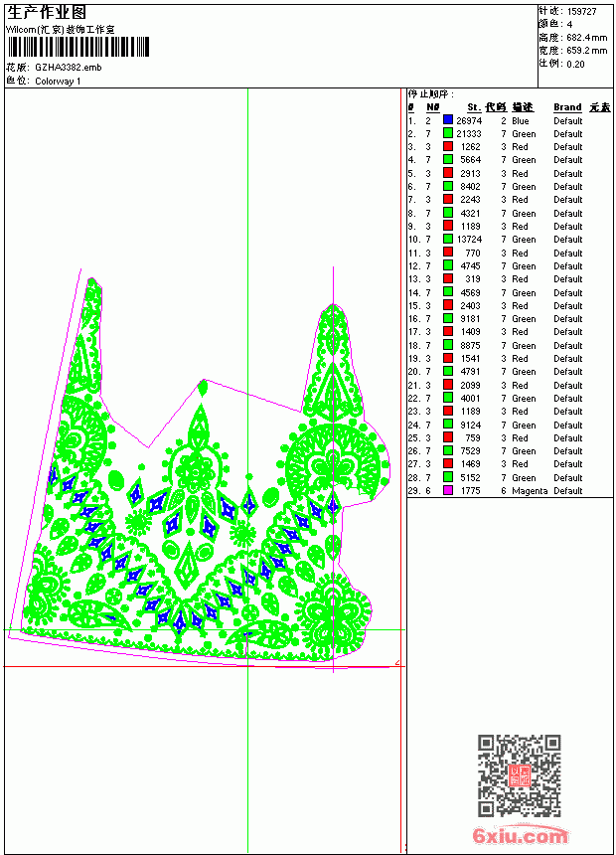The width and height of the screenshot is (616, 855).
Task: Click the blue swatch in row 1
Action: pyautogui.click(x=448, y=120)
